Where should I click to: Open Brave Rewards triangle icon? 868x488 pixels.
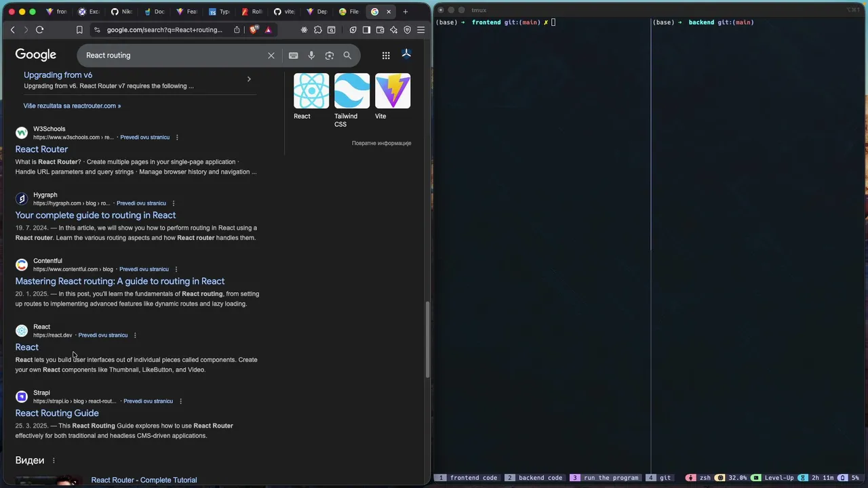(x=268, y=30)
